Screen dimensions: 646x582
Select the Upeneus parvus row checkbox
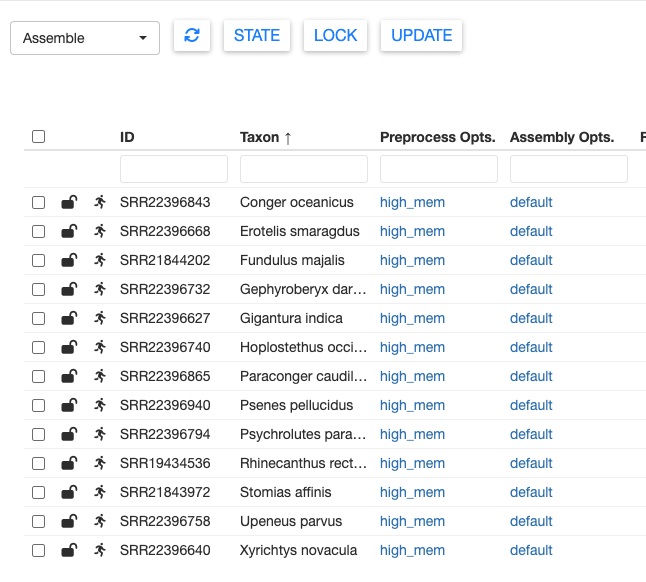pyautogui.click(x=38, y=521)
